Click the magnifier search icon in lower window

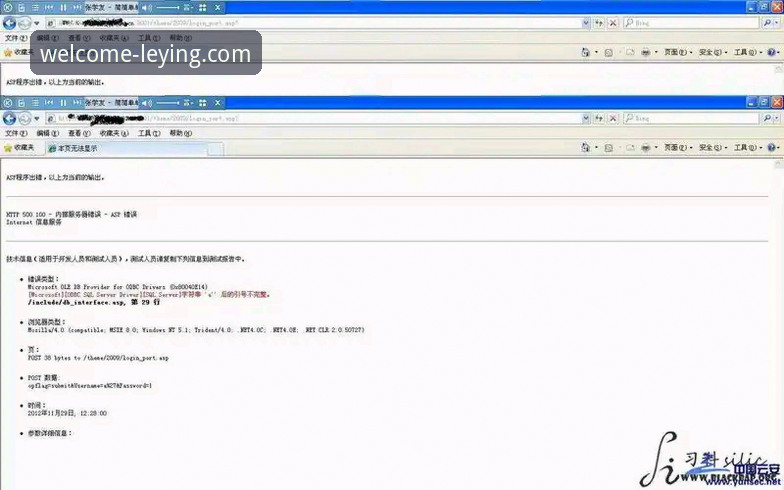(767, 118)
